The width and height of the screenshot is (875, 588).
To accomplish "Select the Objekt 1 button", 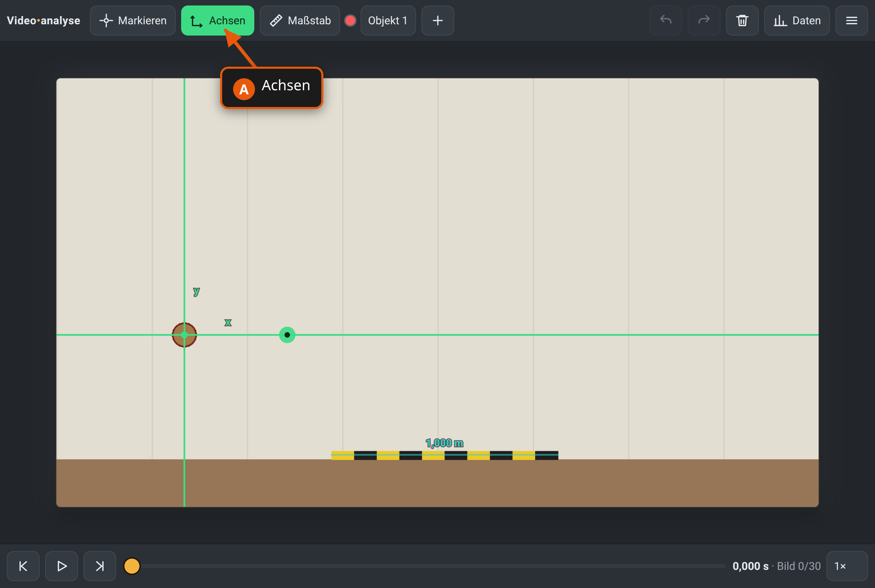I will tap(388, 21).
